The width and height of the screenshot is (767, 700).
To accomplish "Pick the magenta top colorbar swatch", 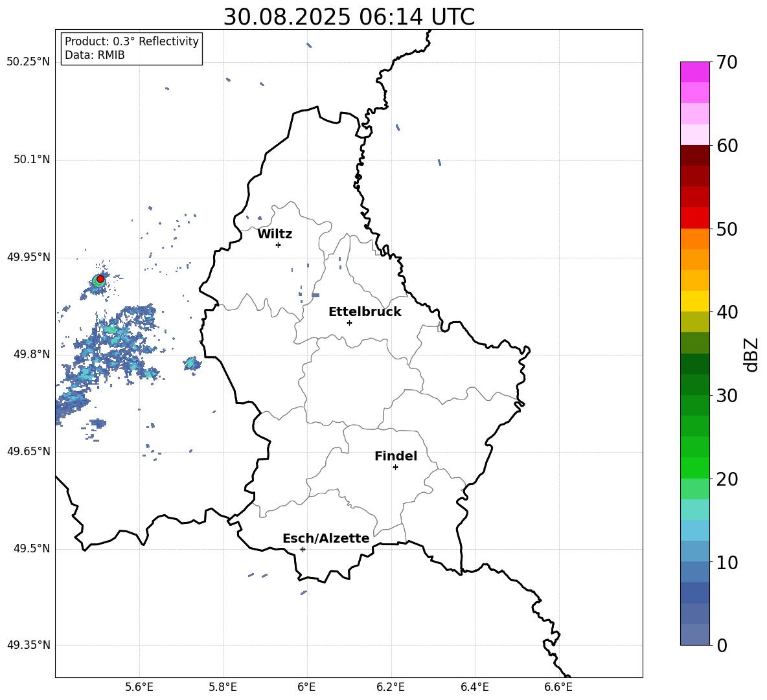I will pyautogui.click(x=695, y=72).
